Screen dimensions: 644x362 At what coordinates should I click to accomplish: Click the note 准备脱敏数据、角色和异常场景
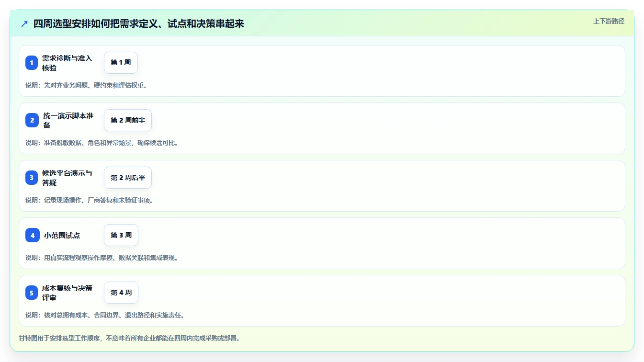click(102, 143)
